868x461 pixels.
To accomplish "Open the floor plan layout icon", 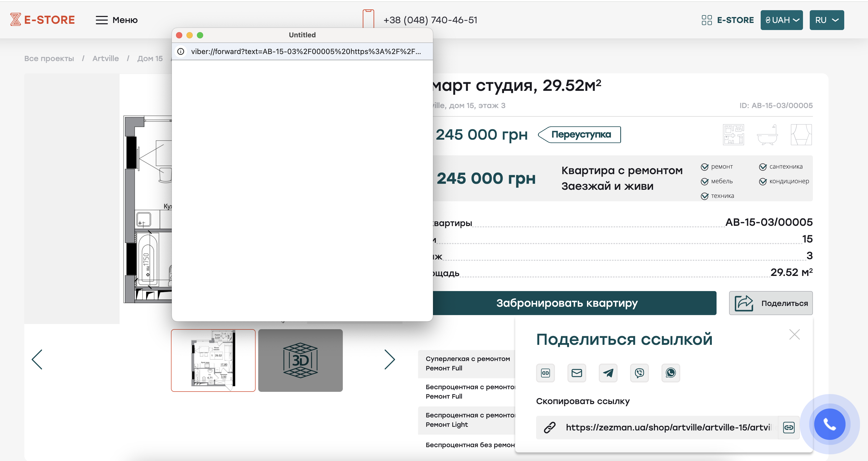I will [733, 135].
